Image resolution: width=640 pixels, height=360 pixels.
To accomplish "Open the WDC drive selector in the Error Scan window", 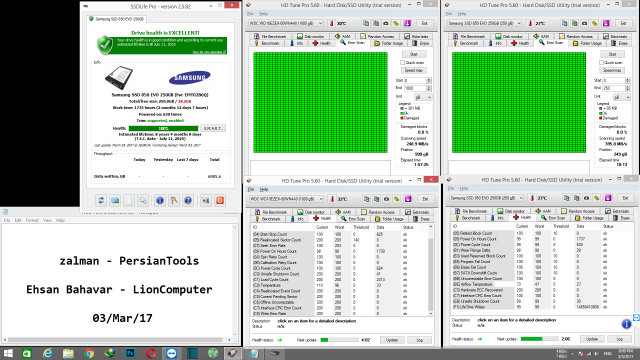I will tap(286, 23).
